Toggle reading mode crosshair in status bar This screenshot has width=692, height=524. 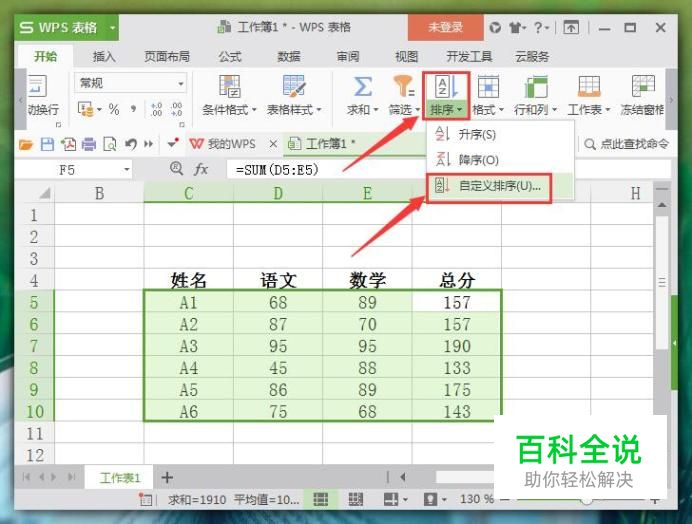[391, 499]
